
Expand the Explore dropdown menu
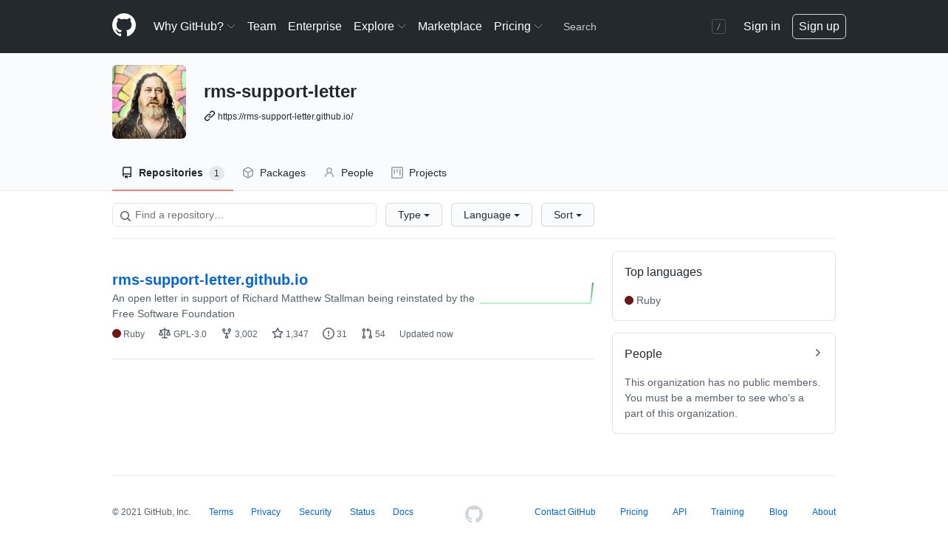click(379, 27)
